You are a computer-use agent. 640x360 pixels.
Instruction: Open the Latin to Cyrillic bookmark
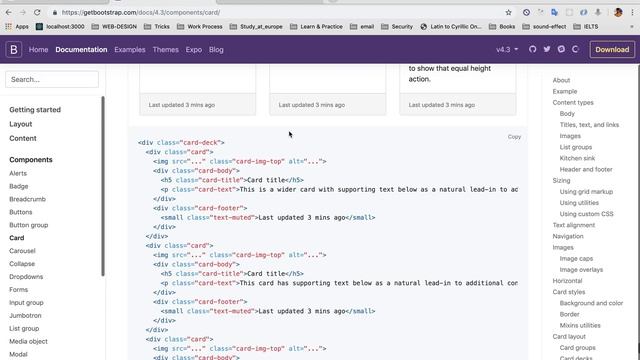click(x=451, y=27)
